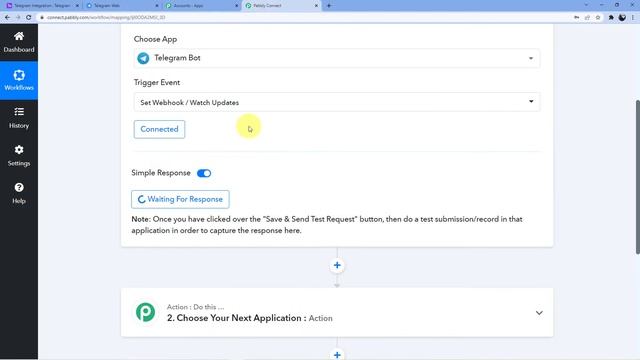The height and width of the screenshot is (360, 640).
Task: Bookmark this page with the star icon
Action: pyautogui.click(x=598, y=18)
